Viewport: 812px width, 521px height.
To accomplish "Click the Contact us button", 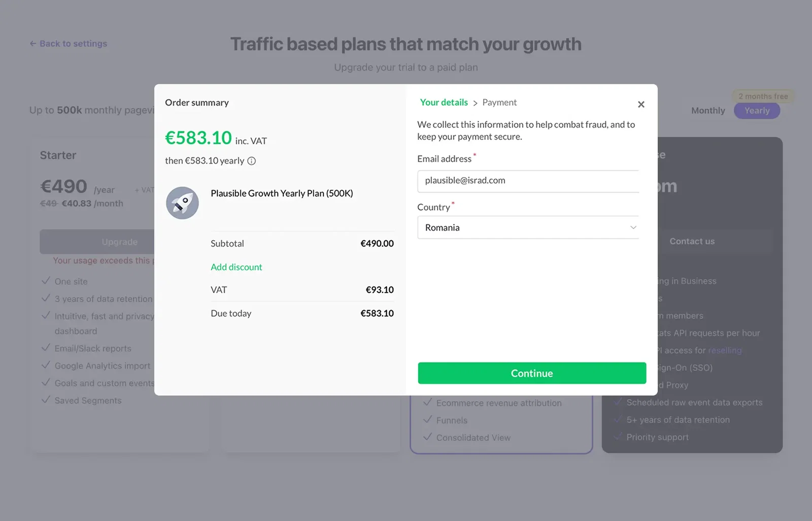I will pos(692,242).
